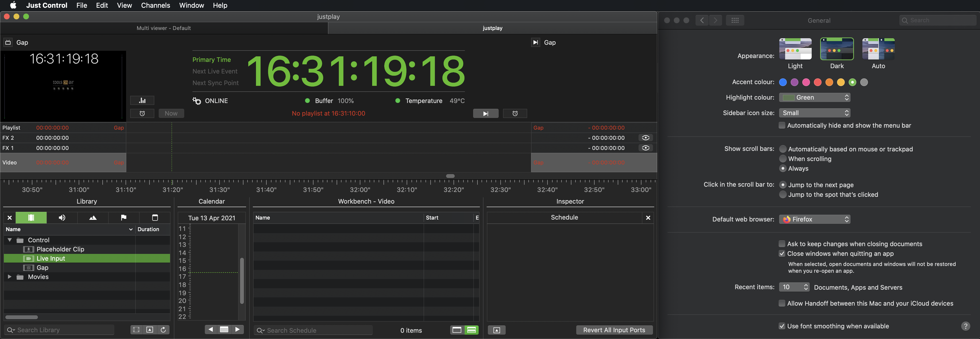Screen dimensions: 980x339
Task: Select Jump to the spot that's clicked
Action: 783,195
